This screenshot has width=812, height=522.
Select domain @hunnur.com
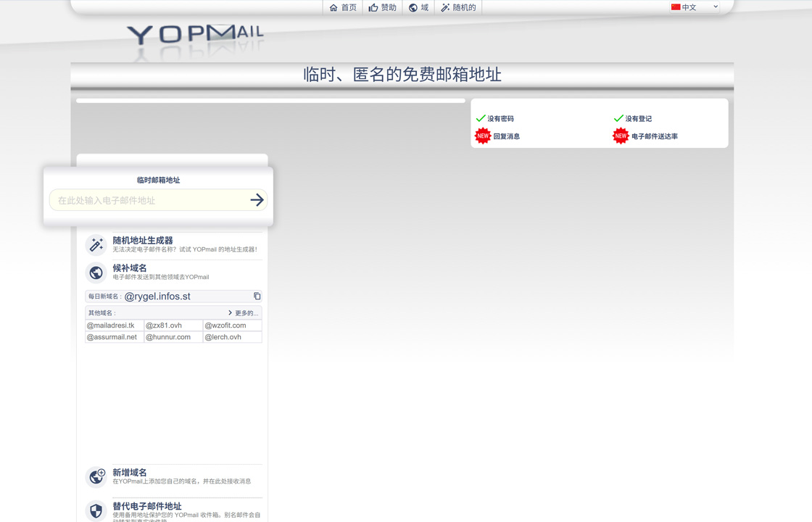pos(173,336)
